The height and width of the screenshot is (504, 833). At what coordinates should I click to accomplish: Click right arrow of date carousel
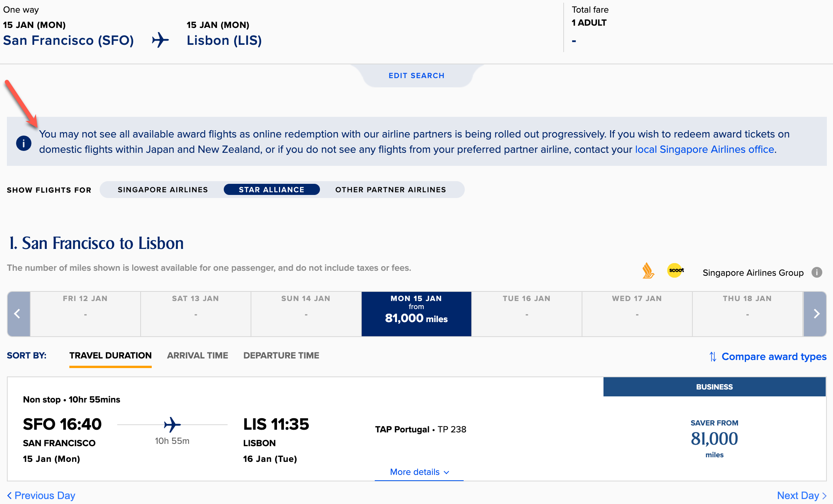(815, 314)
